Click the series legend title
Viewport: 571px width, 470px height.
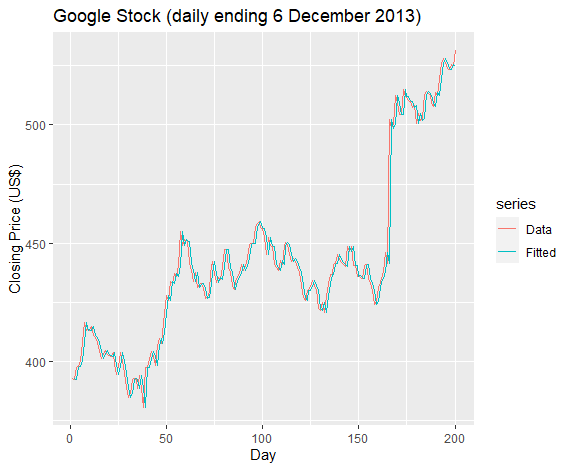516,204
